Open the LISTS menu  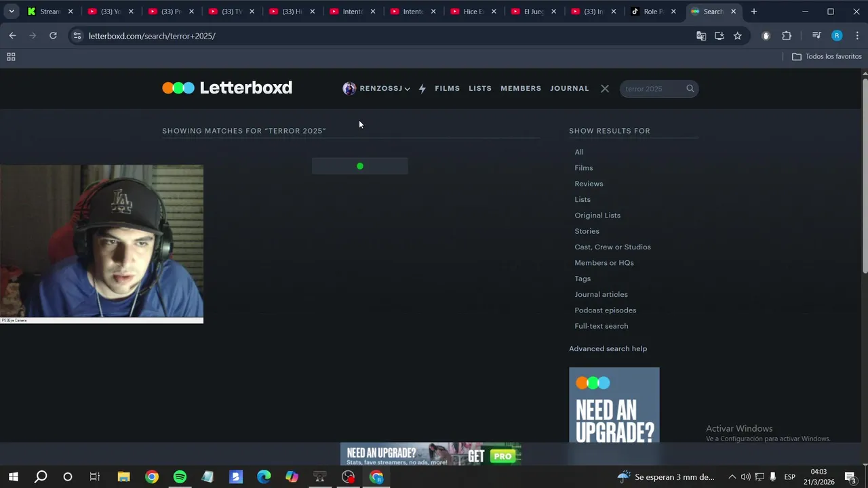(480, 89)
